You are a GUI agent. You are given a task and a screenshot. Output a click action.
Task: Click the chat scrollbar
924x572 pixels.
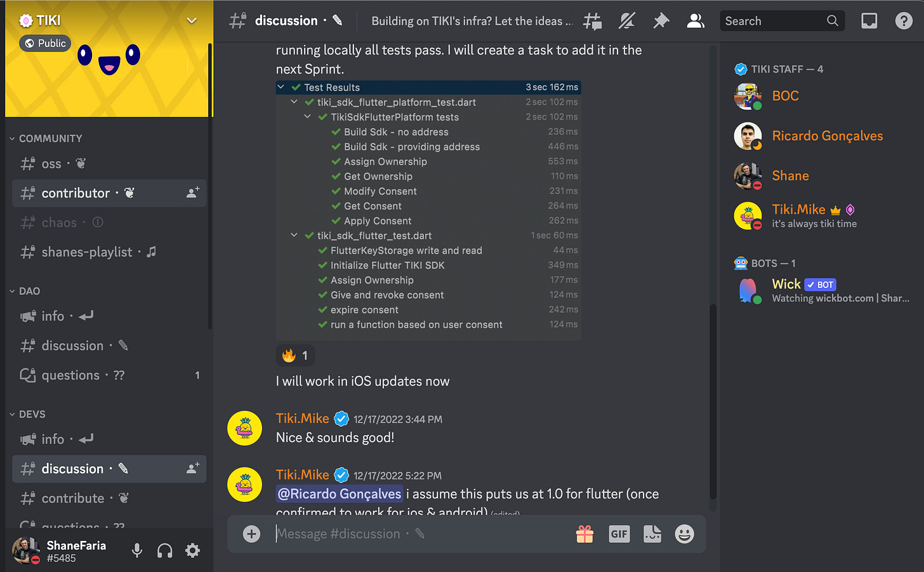click(x=713, y=401)
